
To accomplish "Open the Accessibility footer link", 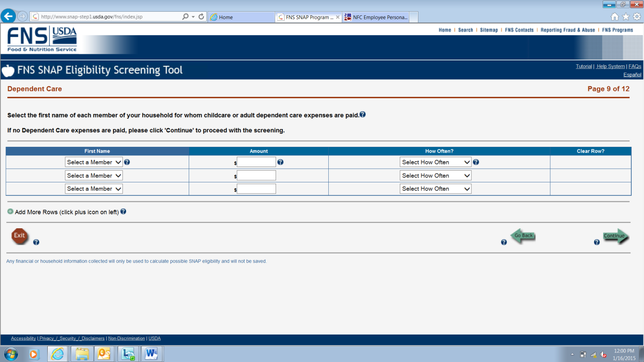I will tap(23, 339).
